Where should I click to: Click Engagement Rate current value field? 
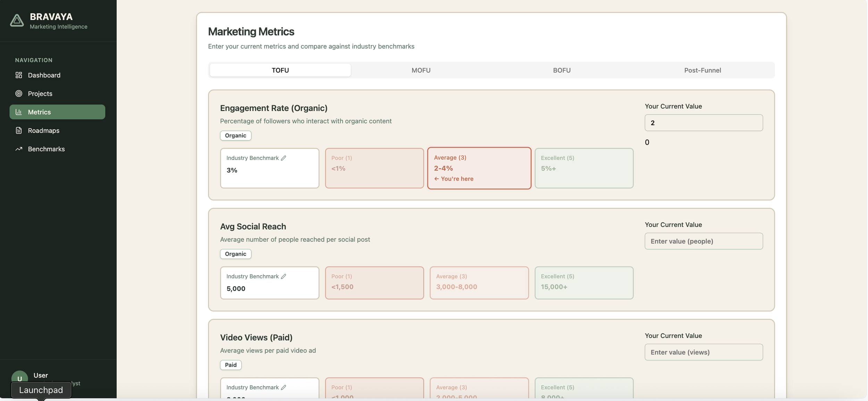coord(703,123)
